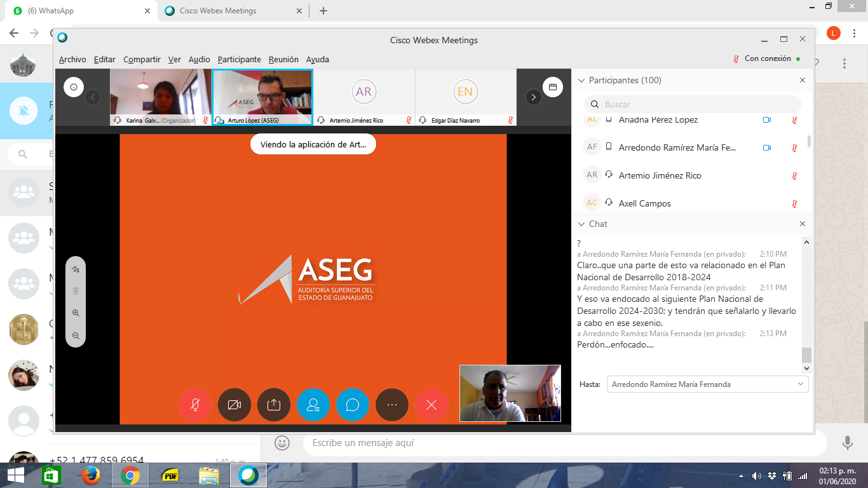Collapse the Participantes (100) panel

point(581,81)
